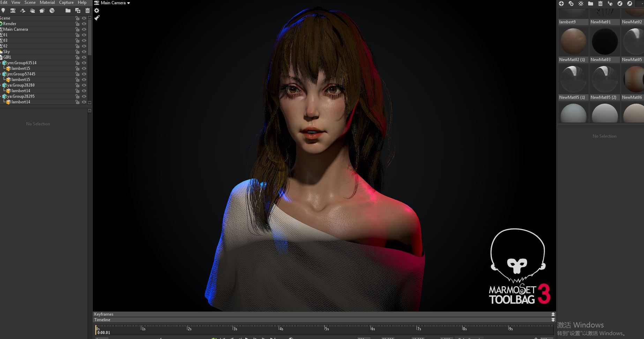The width and height of the screenshot is (644, 339).
Task: Create a new material folder
Action: click(x=591, y=3)
